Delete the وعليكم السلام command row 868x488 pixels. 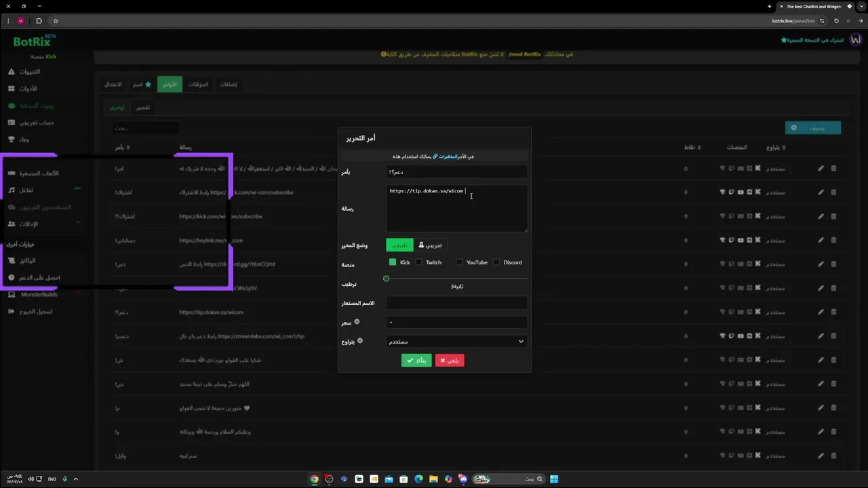pyautogui.click(x=833, y=432)
